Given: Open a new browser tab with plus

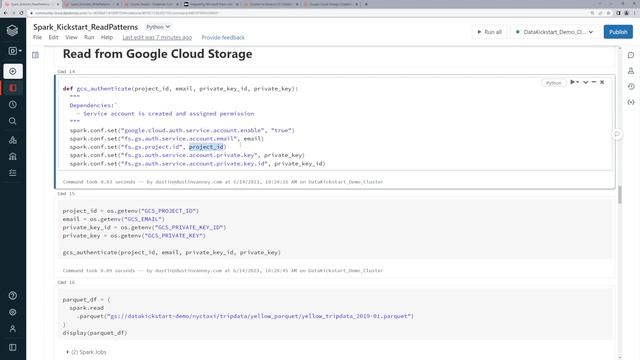Looking at the screenshot, I should 366,4.
